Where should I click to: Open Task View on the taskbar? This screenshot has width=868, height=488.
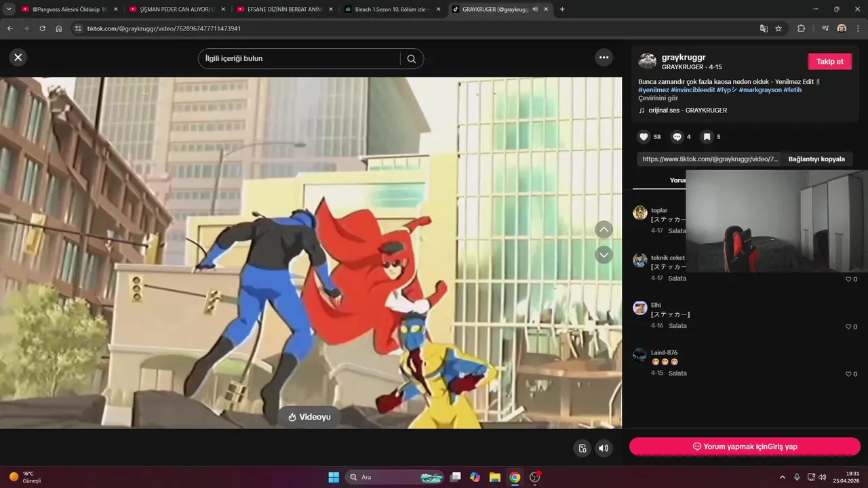tap(456, 477)
